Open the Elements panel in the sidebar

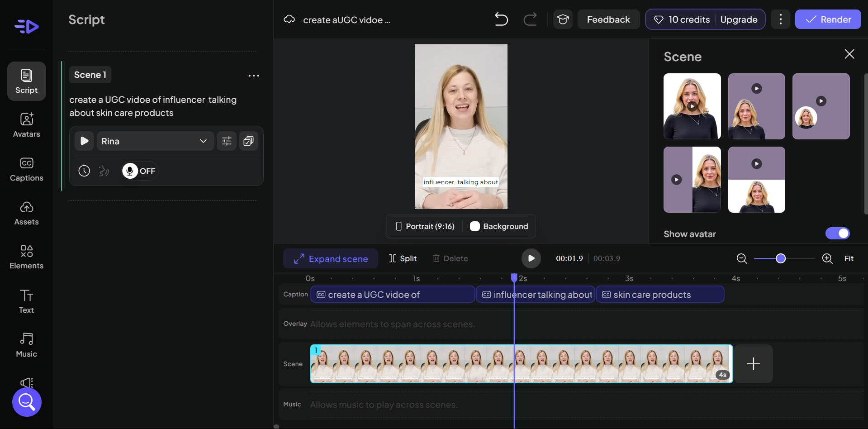coord(26,257)
